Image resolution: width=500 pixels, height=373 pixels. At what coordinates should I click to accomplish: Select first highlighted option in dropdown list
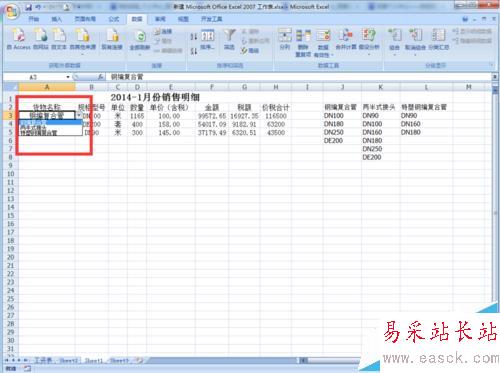click(50, 122)
